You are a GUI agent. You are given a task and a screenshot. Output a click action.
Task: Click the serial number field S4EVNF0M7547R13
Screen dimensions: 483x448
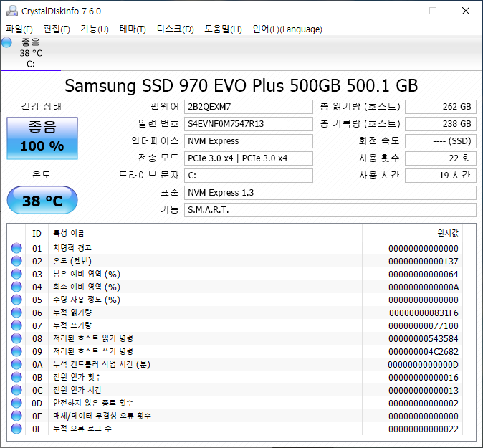[x=249, y=124]
